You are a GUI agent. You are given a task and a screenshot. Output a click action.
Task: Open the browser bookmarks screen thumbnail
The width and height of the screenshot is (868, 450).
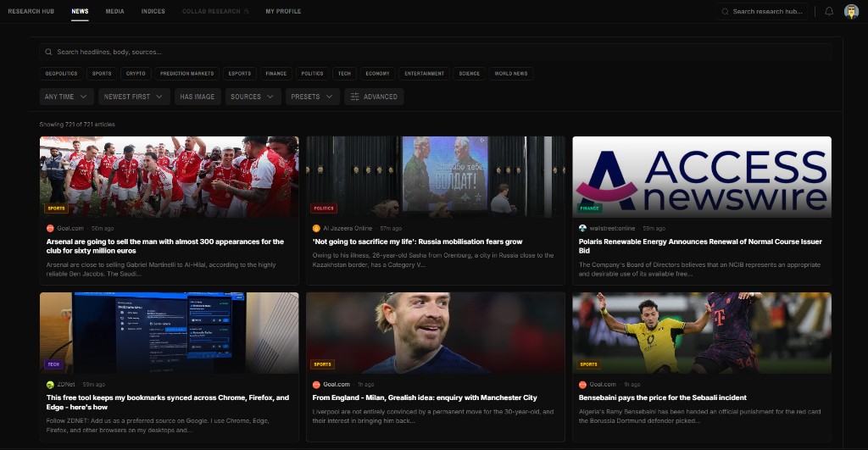coord(169,333)
